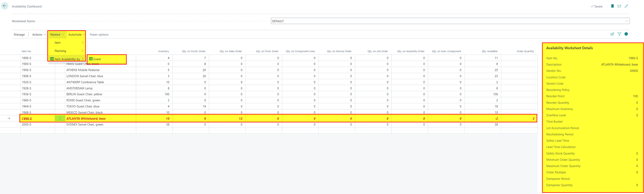Viewport: 644px width, 194px height.
Task: Expand the Actions dropdown menu
Action: [x=39, y=35]
